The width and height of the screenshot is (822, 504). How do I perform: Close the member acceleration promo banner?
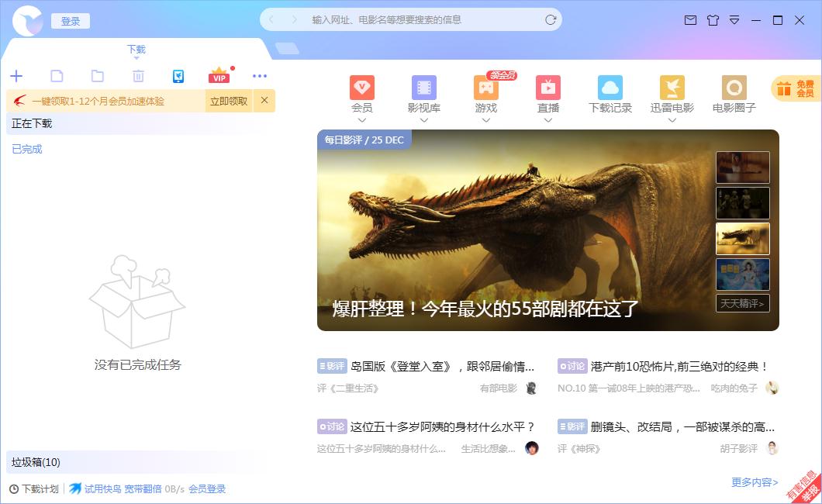(x=264, y=100)
